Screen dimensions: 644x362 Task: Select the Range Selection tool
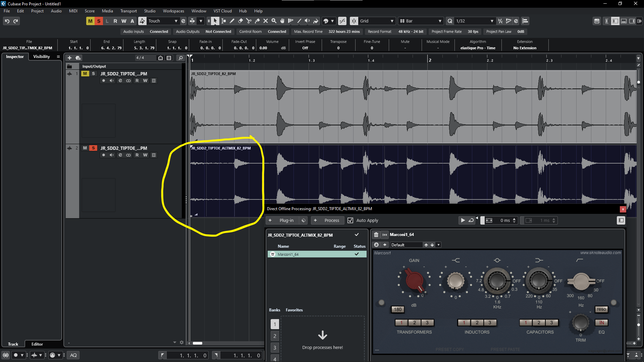click(x=223, y=21)
